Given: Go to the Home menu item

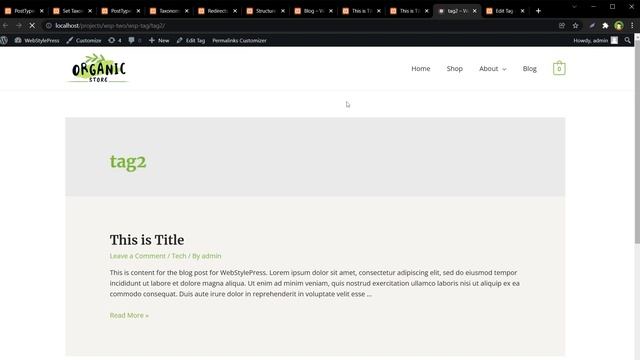Looking at the screenshot, I should point(420,69).
